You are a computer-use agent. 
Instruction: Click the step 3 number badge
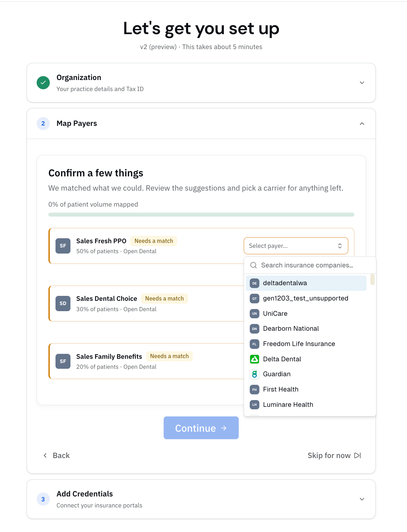(43, 499)
